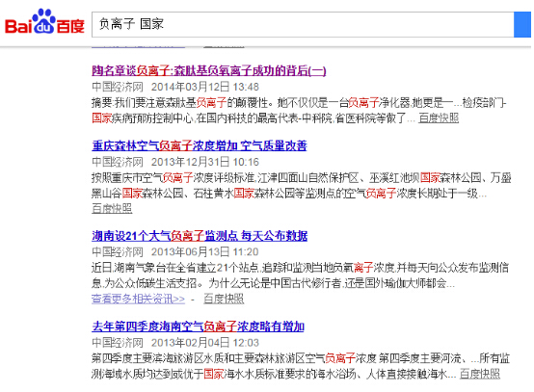Click 中国经济网 source of the 海南 result
The width and height of the screenshot is (534, 392).
118,342
